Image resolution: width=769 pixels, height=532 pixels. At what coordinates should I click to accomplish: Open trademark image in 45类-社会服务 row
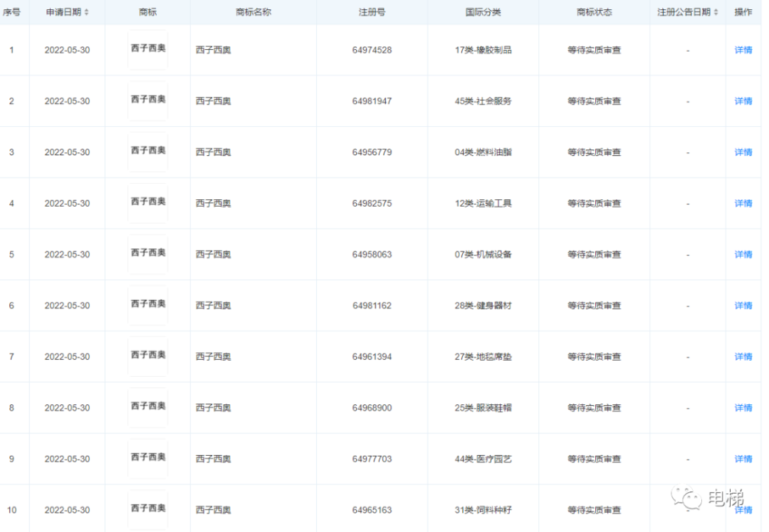click(x=148, y=101)
